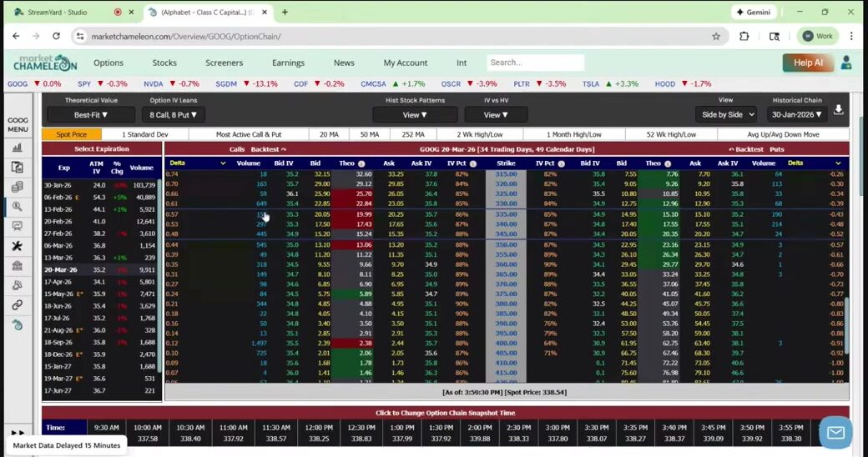
Task: Select the 12:00 PM snapshot time
Action: (x=319, y=433)
